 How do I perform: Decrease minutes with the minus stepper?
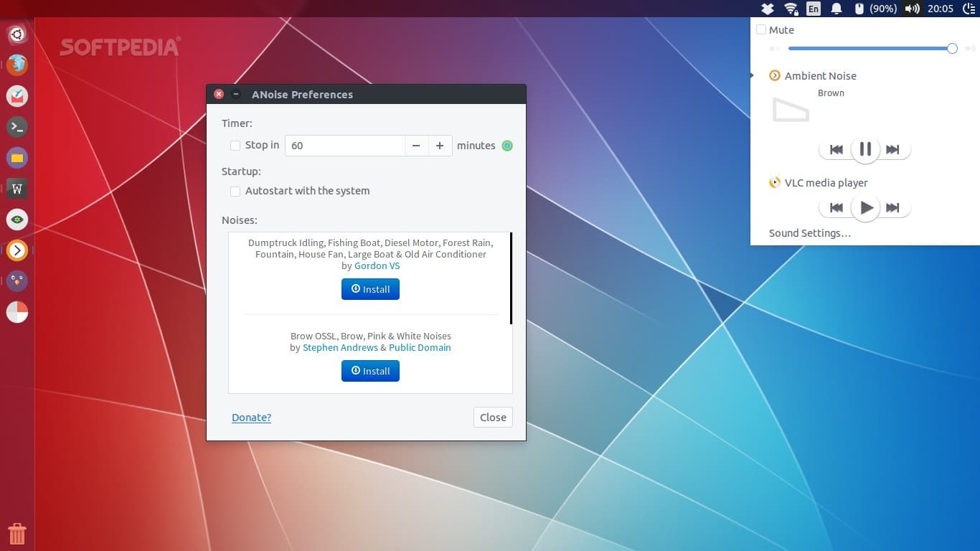coord(416,146)
